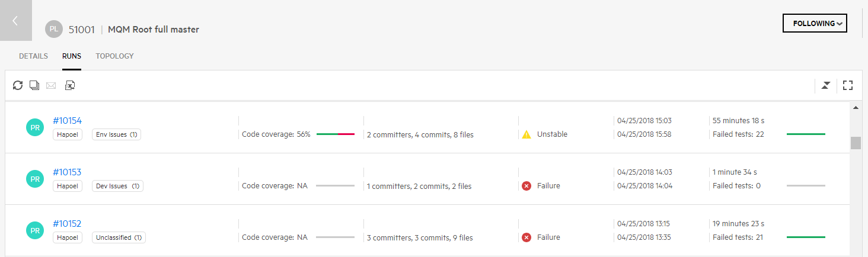The height and width of the screenshot is (257, 868).
Task: Open the FOLLOWING dropdown
Action: (x=815, y=23)
